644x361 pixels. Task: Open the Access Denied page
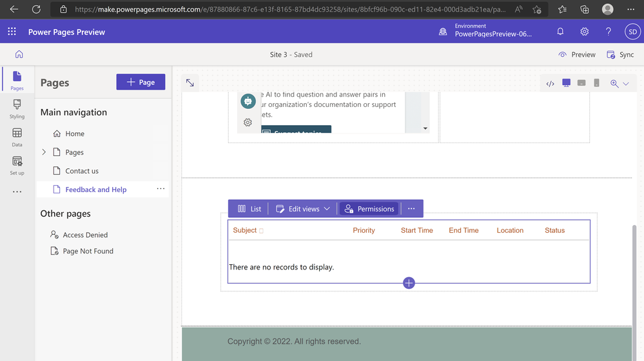click(85, 235)
